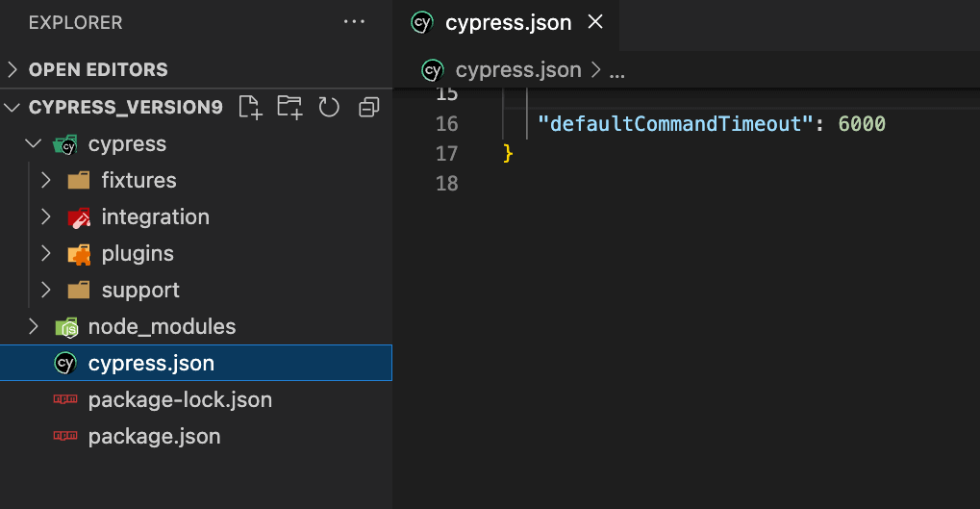Click the "defaultCommandTimeout" key in editor
The height and width of the screenshot is (509, 980).
[675, 124]
